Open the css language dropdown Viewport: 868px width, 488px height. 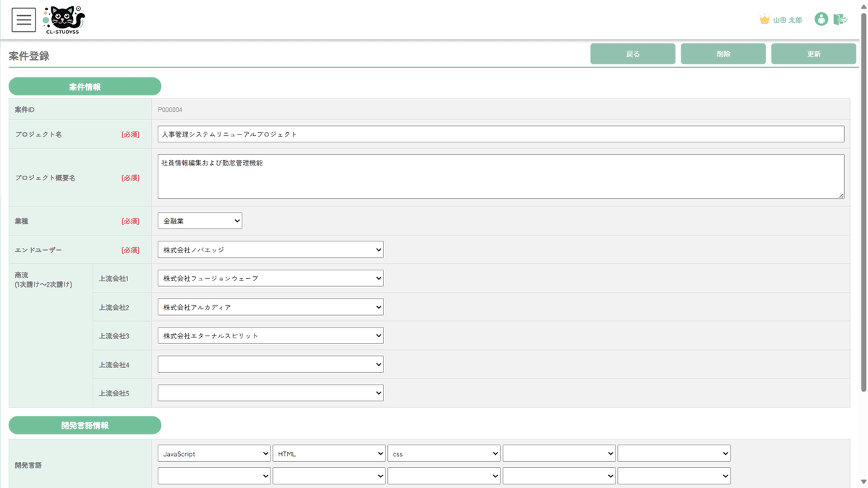point(443,454)
